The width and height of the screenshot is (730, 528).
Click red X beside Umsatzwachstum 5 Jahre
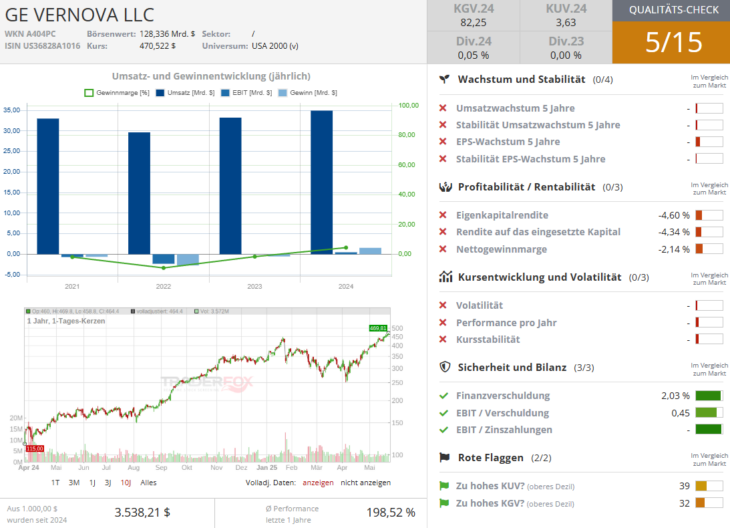click(x=443, y=108)
